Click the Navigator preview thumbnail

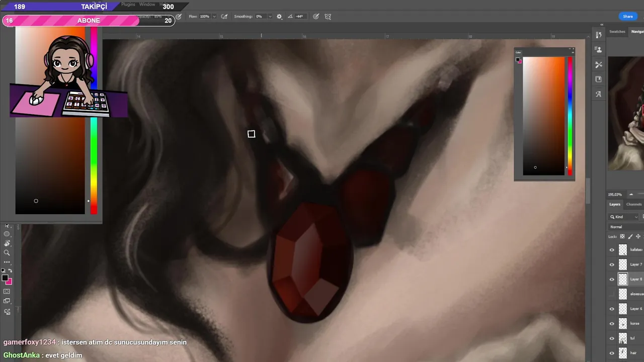point(626,113)
